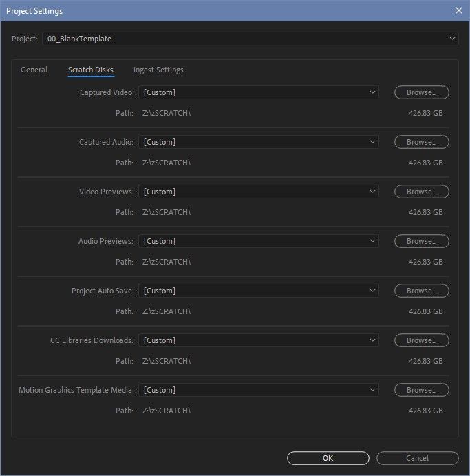Click the Motion Graphics Template Media label
Image resolution: width=470 pixels, height=476 pixels.
coord(76,390)
